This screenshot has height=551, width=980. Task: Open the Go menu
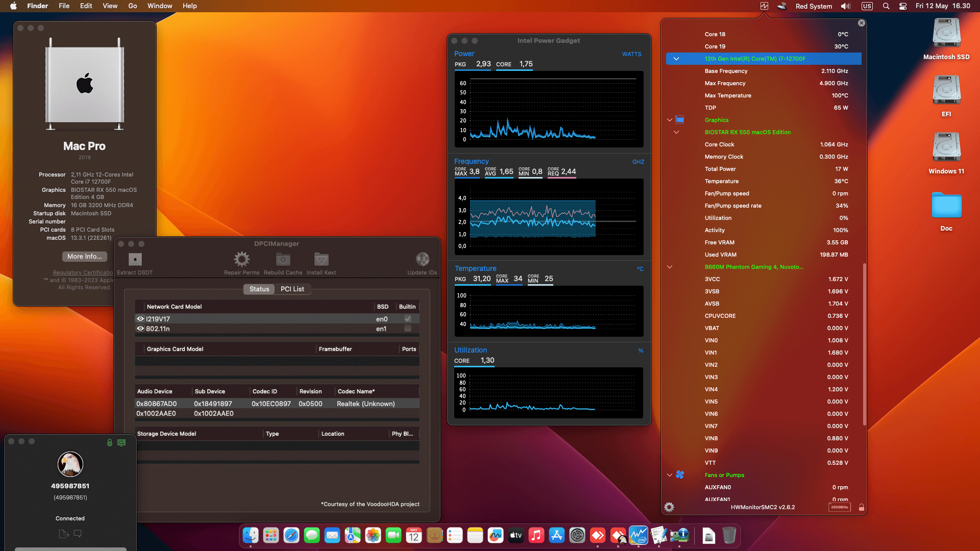[133, 6]
